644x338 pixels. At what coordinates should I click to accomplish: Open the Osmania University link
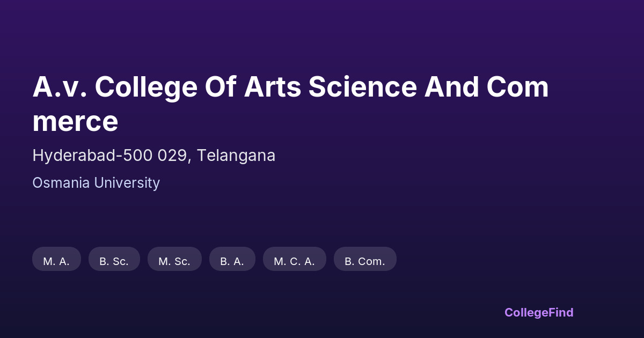(x=96, y=183)
